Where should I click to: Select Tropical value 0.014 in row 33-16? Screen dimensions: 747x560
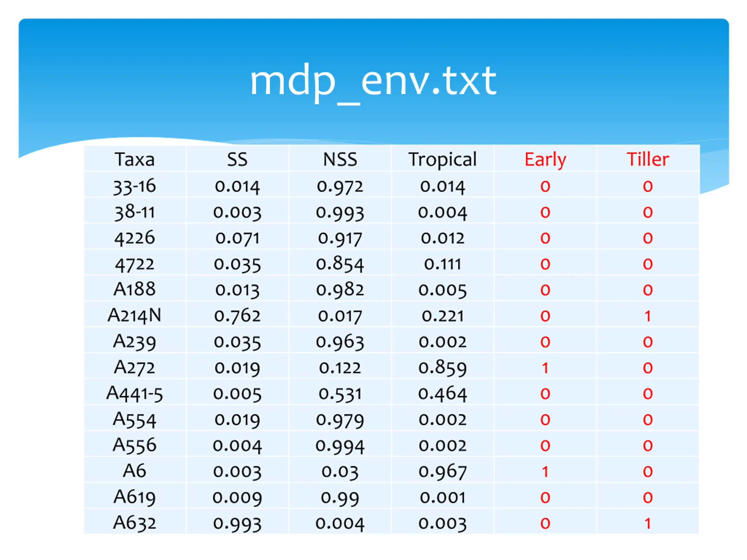(443, 187)
